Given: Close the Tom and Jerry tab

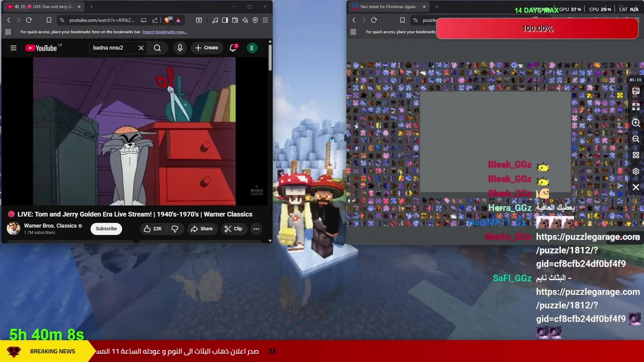Looking at the screenshot, I should tap(79, 7).
